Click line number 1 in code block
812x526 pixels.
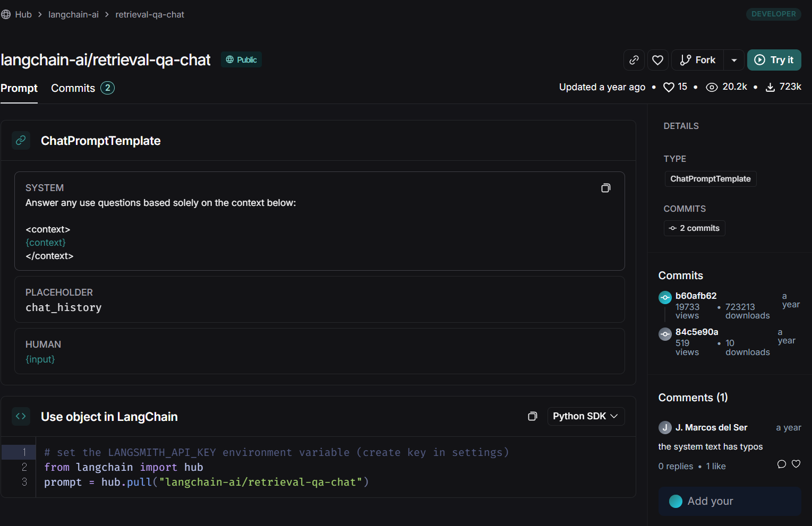pos(24,452)
